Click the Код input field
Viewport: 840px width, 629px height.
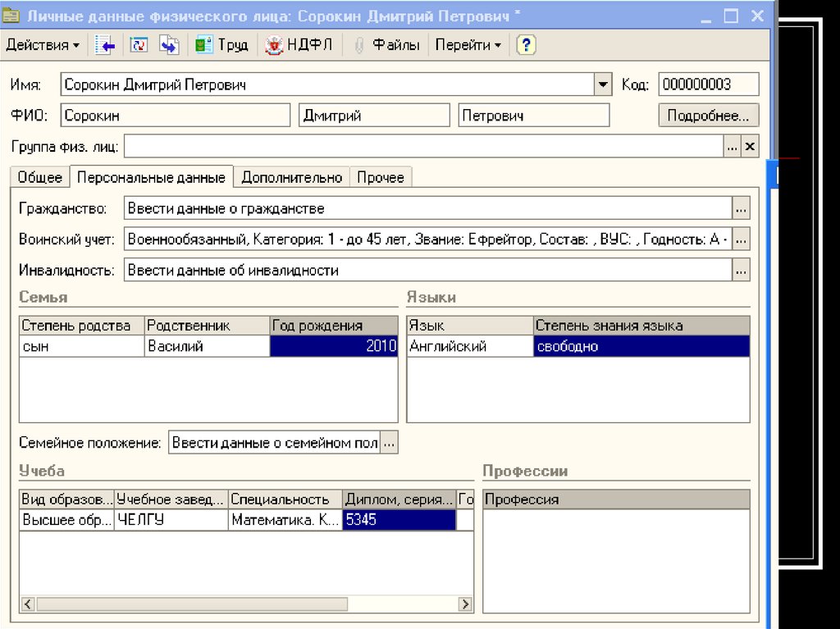(x=708, y=84)
